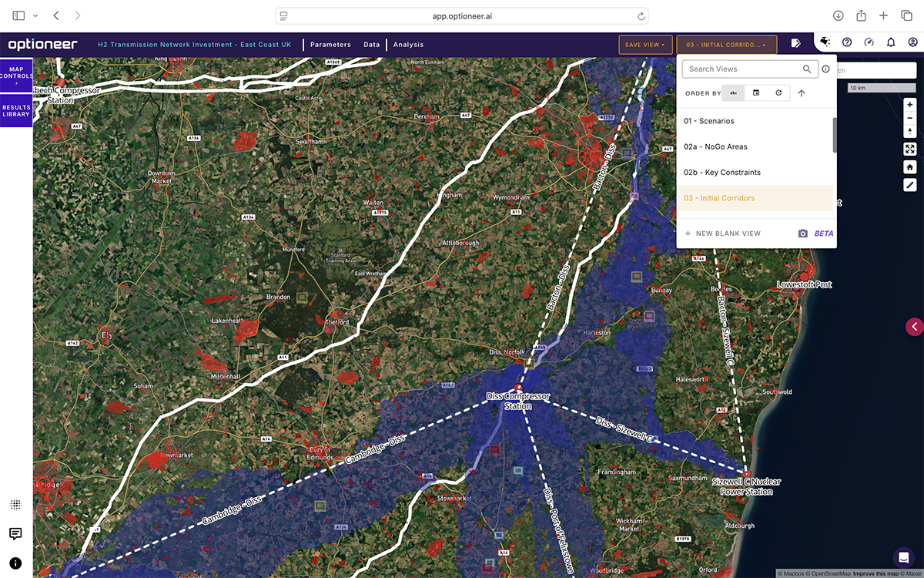Screen dimensions: 924x578
Task: Open the Data menu
Action: [372, 45]
